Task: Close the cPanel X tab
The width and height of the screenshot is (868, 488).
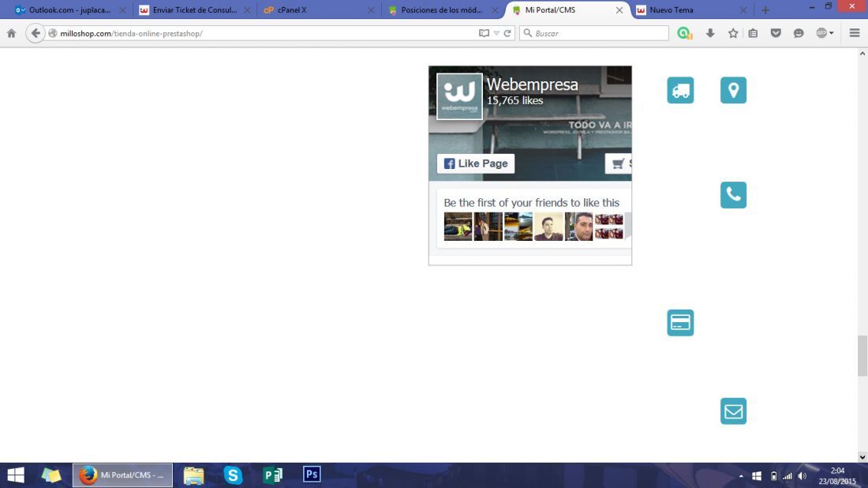Action: pyautogui.click(x=371, y=10)
